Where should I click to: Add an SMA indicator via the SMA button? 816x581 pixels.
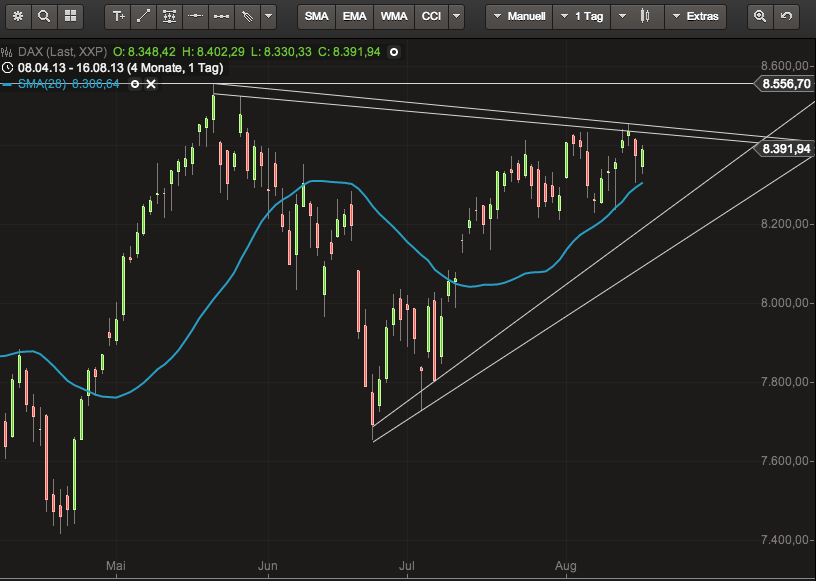[316, 16]
